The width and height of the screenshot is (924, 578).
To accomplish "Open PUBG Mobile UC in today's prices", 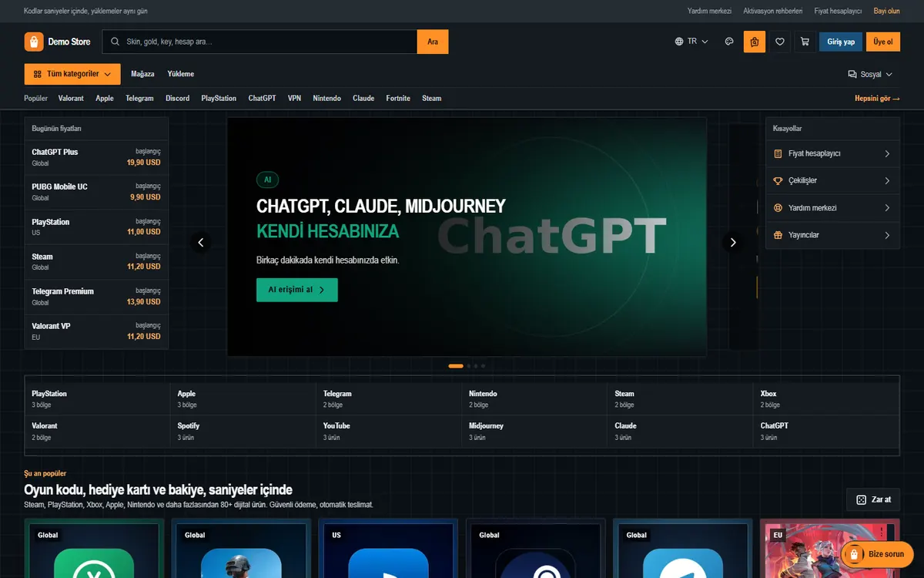I will pyautogui.click(x=96, y=192).
